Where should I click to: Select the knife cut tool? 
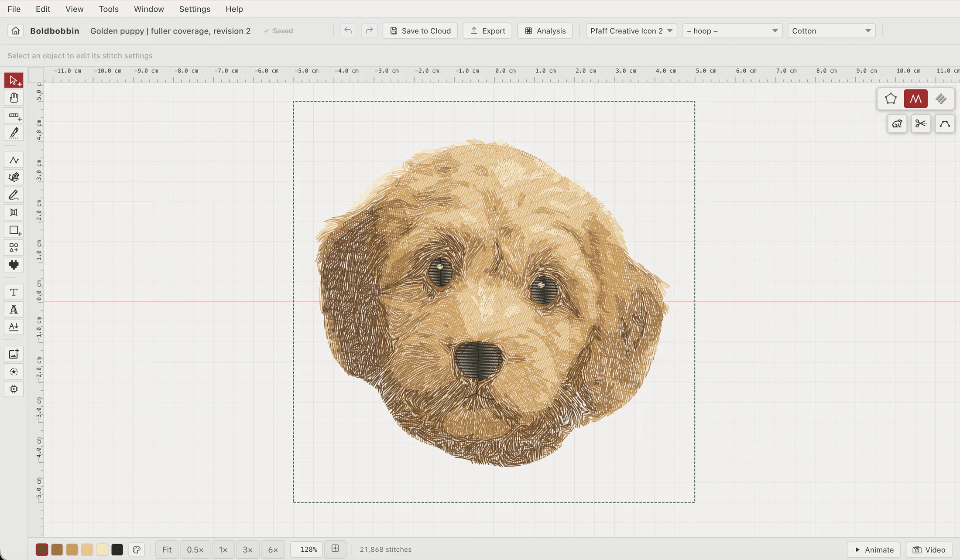coord(14,133)
